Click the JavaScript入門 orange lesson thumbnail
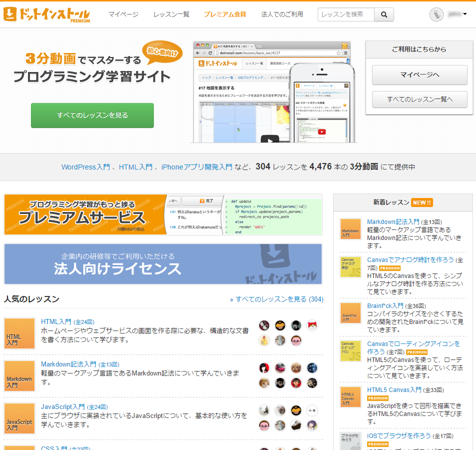This screenshot has width=476, height=450. [x=19, y=418]
